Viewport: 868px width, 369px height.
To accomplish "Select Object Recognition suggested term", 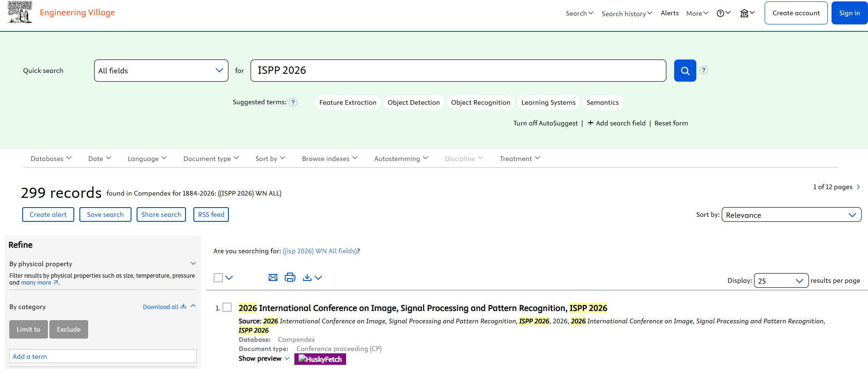I will [481, 102].
